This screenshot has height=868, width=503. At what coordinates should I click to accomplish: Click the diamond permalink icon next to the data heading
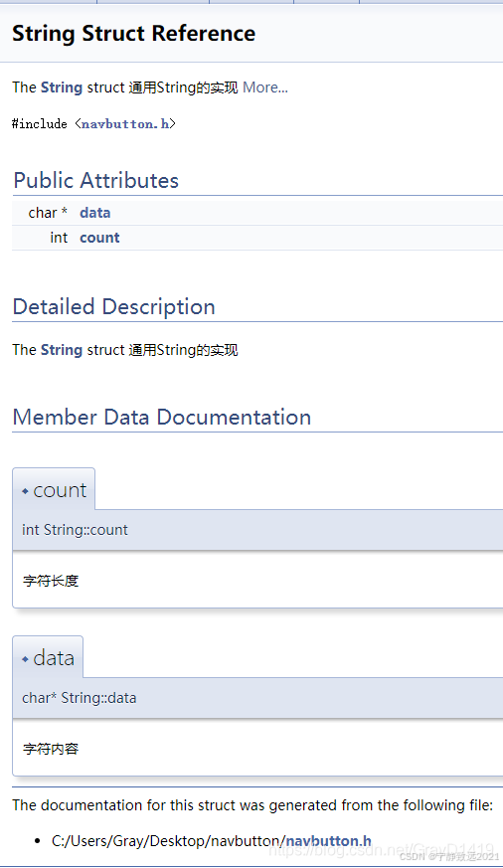pos(25,659)
